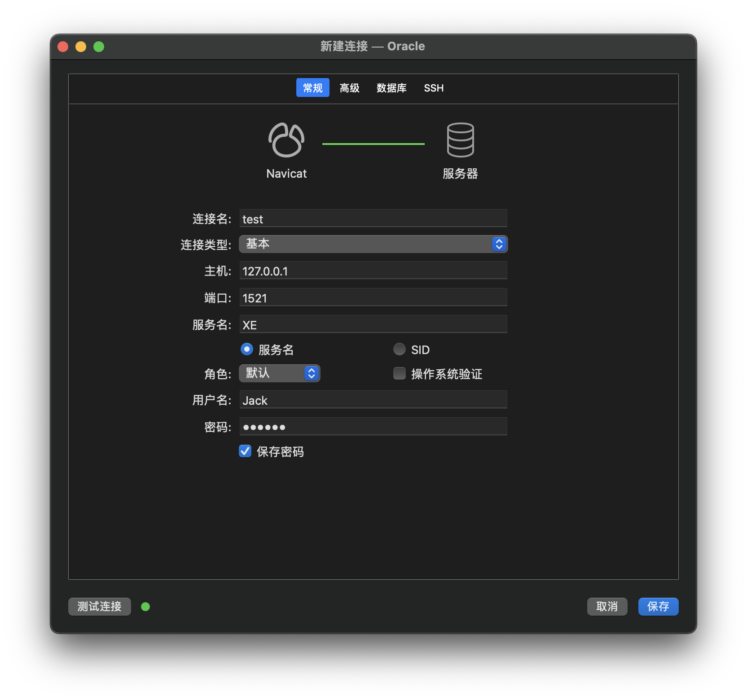
Task: Select the 服务名 radio button
Action: [x=247, y=349]
